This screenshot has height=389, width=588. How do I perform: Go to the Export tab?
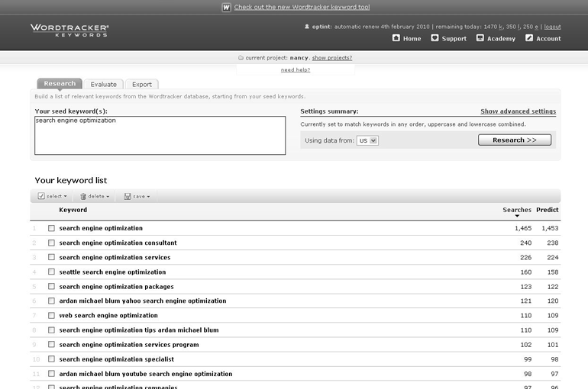pyautogui.click(x=142, y=84)
